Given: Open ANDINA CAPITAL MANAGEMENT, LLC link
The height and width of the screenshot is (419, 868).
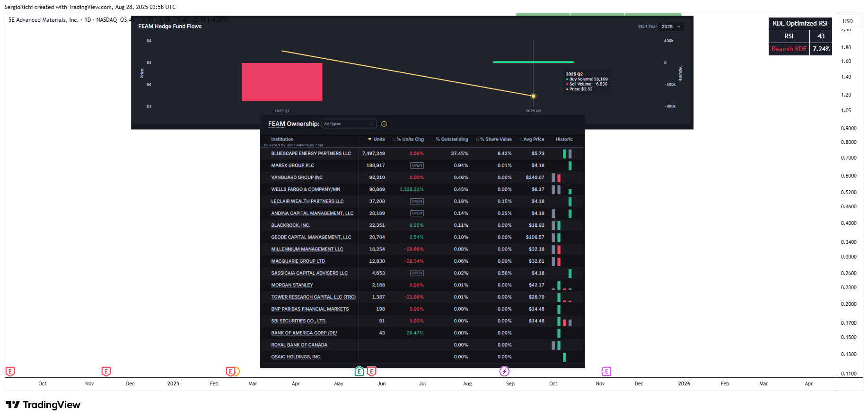Looking at the screenshot, I should tap(312, 214).
